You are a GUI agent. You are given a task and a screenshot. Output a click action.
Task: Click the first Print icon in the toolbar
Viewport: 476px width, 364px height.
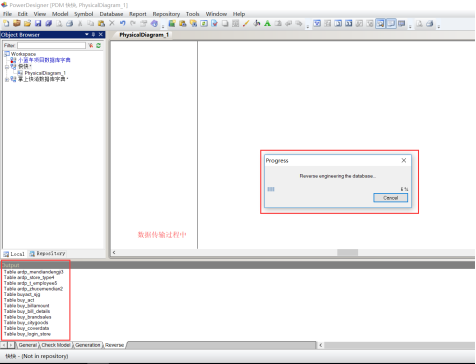pos(69,23)
